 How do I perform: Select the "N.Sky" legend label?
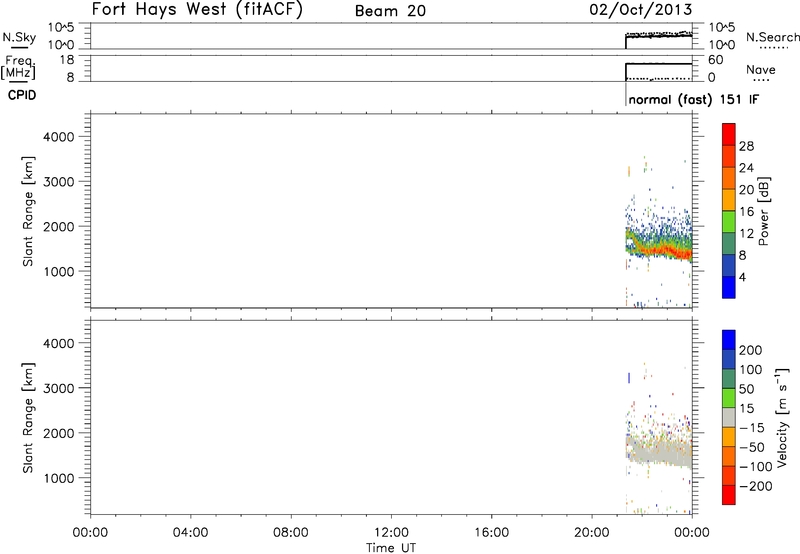click(x=19, y=37)
